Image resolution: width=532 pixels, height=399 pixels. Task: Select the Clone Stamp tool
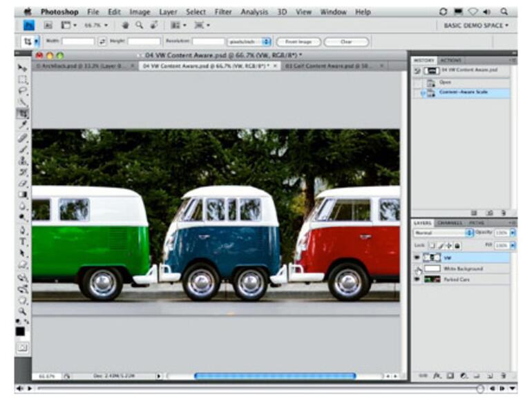click(22, 160)
